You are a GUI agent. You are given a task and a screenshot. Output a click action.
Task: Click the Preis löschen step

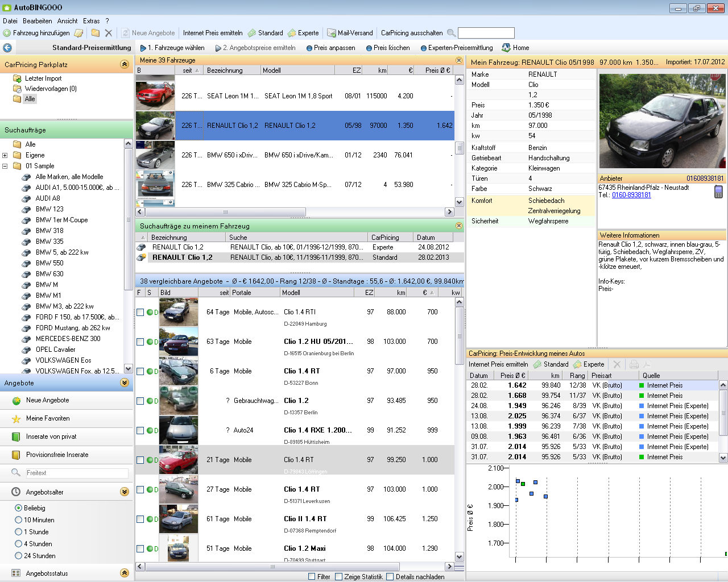tap(388, 48)
